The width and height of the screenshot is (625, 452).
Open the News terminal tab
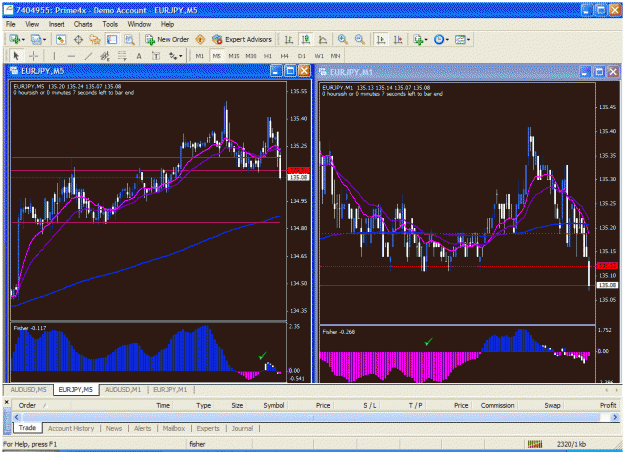pos(114,428)
